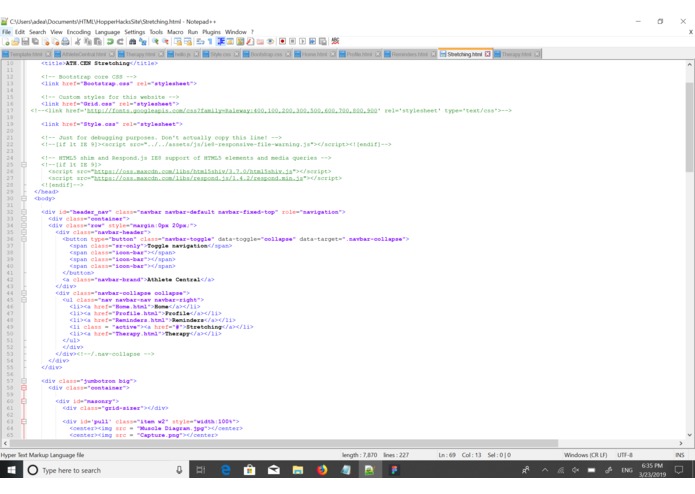The height and width of the screenshot is (494, 695).
Task: Click the Print toolbar icon
Action: (65, 42)
